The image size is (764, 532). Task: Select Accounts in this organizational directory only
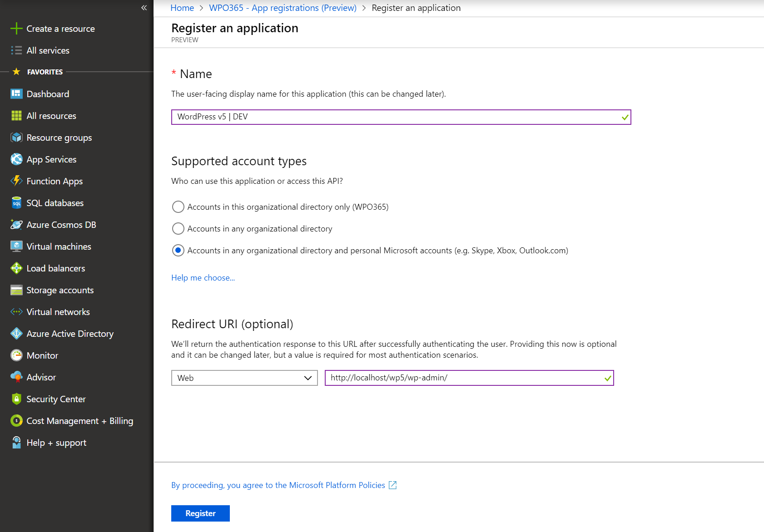point(178,207)
